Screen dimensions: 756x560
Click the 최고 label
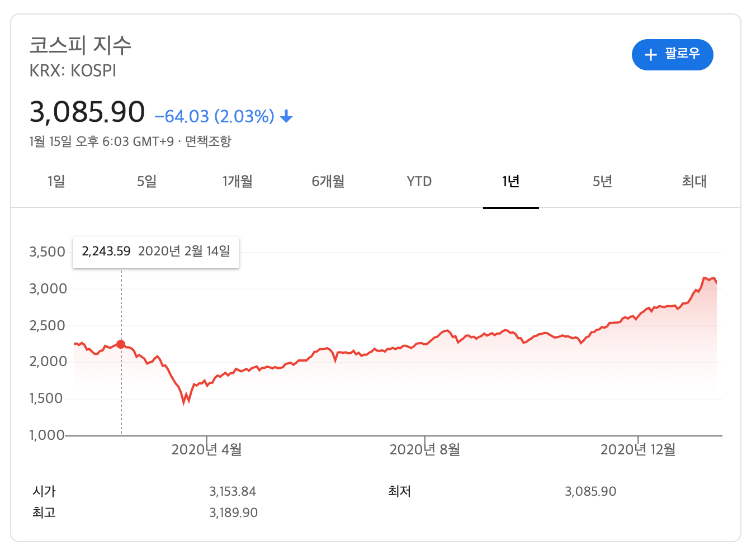point(44,513)
